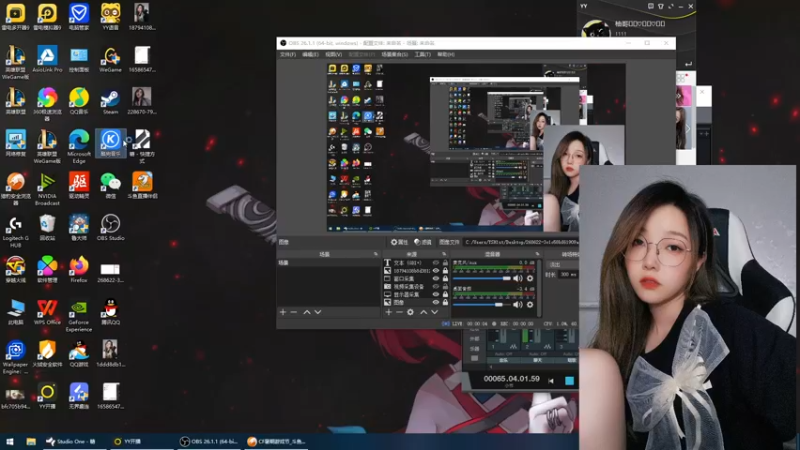Mute the desktop audio speaker icon

tap(518, 305)
